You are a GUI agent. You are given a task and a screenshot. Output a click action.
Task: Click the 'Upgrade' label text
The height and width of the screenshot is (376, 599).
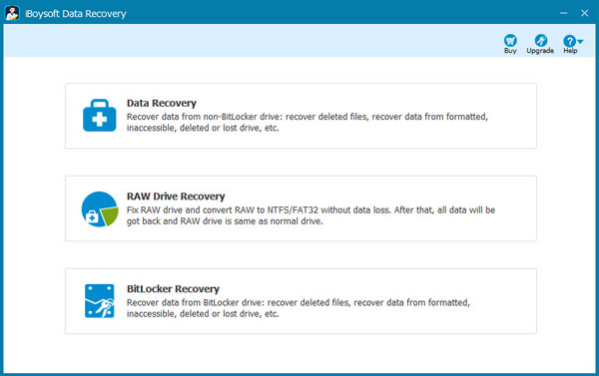[540, 51]
